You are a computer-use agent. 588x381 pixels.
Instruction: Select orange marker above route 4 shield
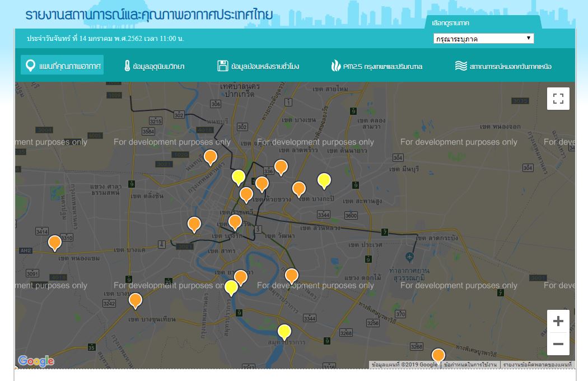click(x=194, y=225)
